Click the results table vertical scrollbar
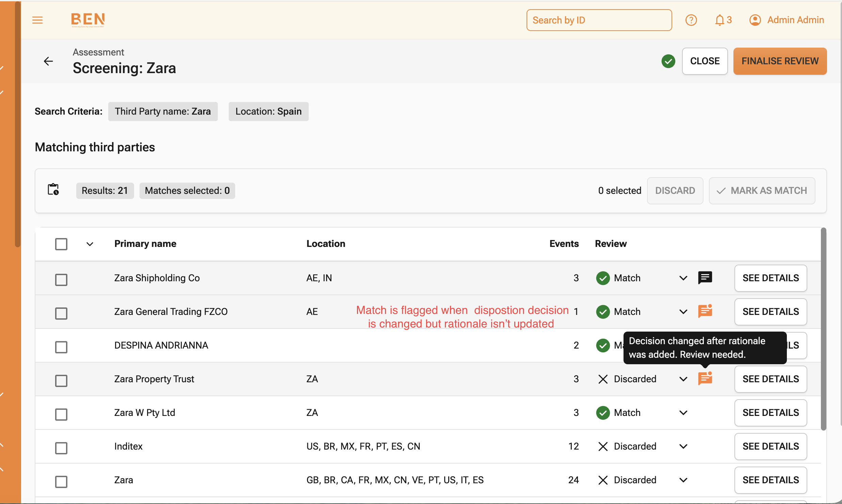Viewport: 842px width, 504px height. (823, 329)
